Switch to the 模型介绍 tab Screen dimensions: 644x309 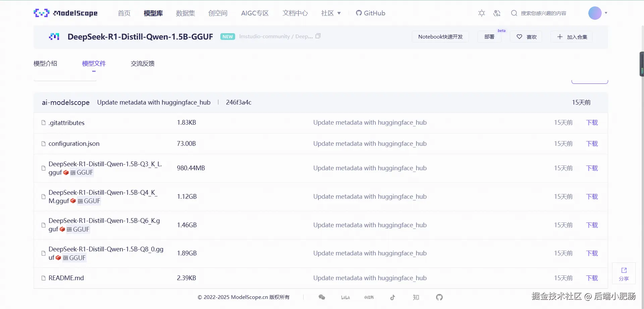45,63
